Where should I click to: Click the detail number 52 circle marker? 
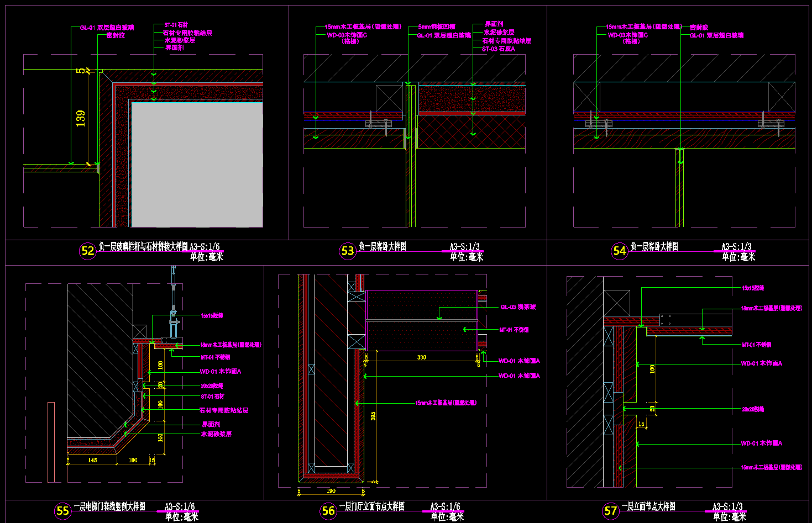click(88, 251)
